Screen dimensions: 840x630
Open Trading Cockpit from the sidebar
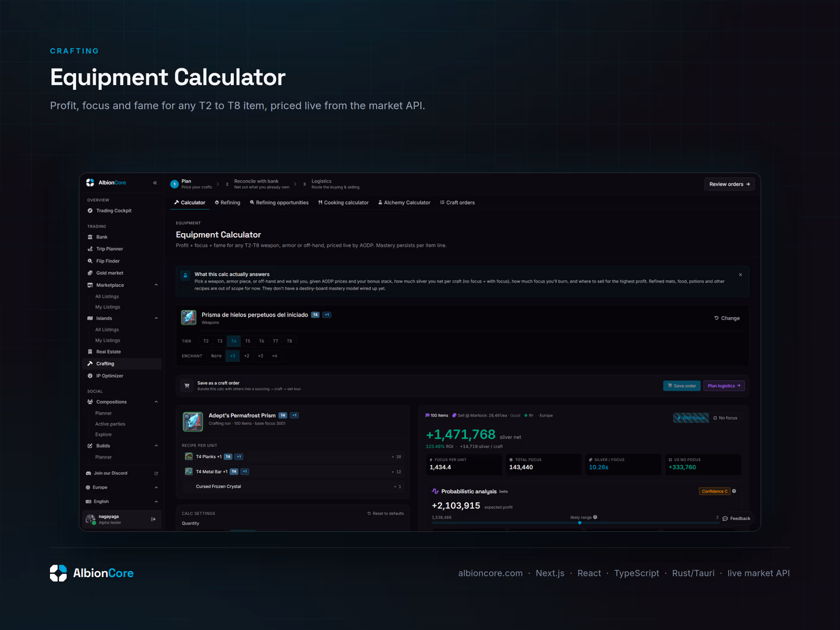114,211
